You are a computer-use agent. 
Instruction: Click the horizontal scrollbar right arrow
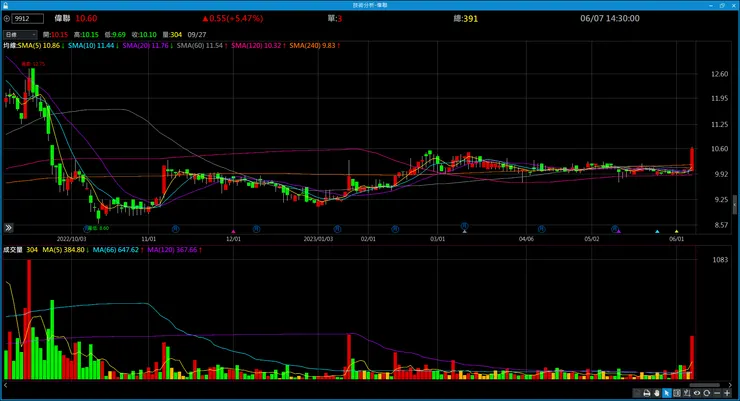730,385
